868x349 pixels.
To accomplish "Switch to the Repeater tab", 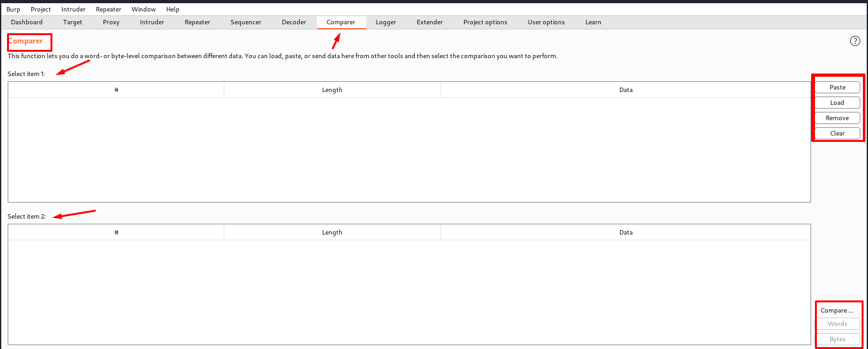I will 198,22.
